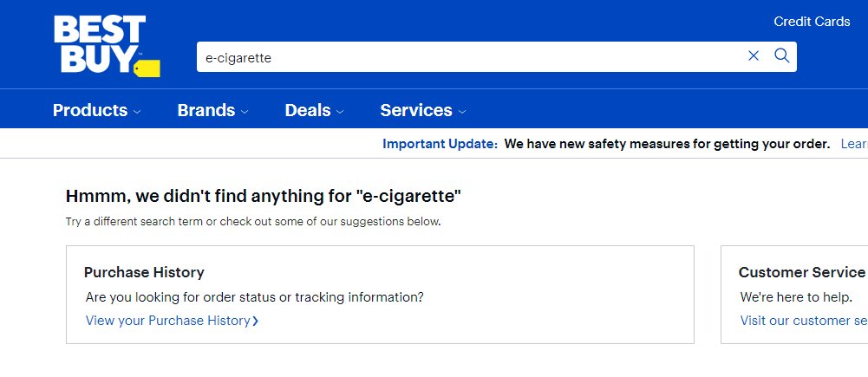Viewport: 868px width, 377px height.
Task: Open the Credit Cards link
Action: (x=812, y=22)
